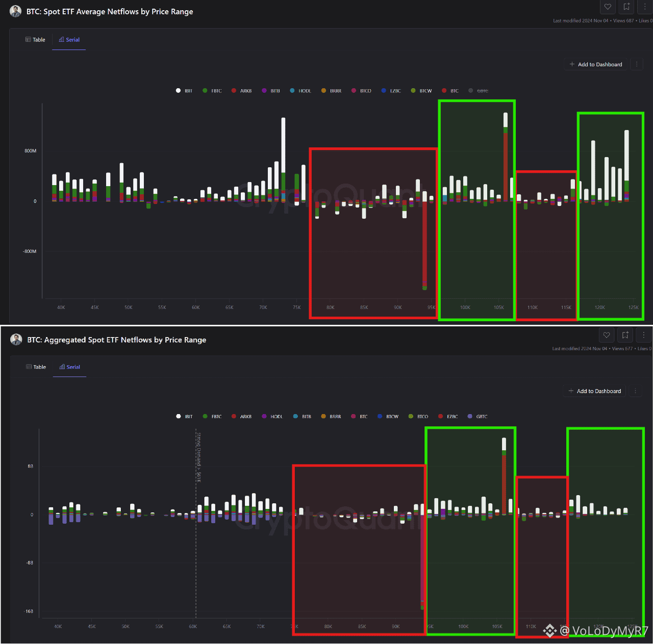Select Serial tab in bottom chart
The width and height of the screenshot is (653, 644).
coord(69,367)
